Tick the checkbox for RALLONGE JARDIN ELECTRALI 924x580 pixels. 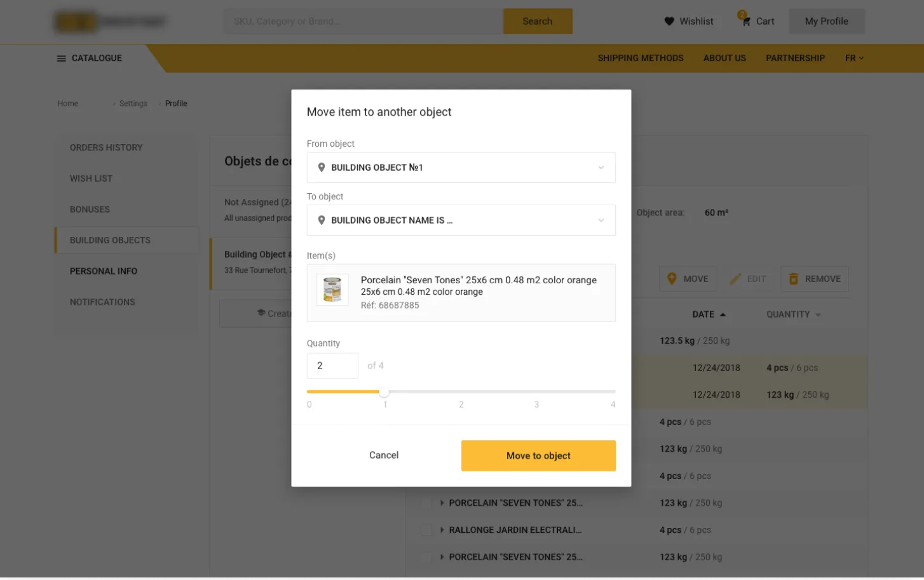click(426, 530)
